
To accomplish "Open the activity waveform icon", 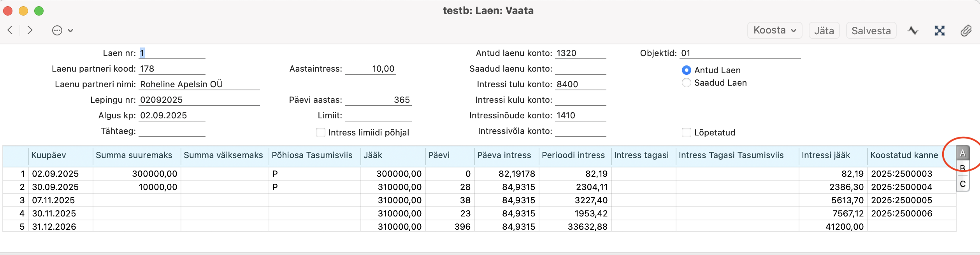I will pos(913,30).
